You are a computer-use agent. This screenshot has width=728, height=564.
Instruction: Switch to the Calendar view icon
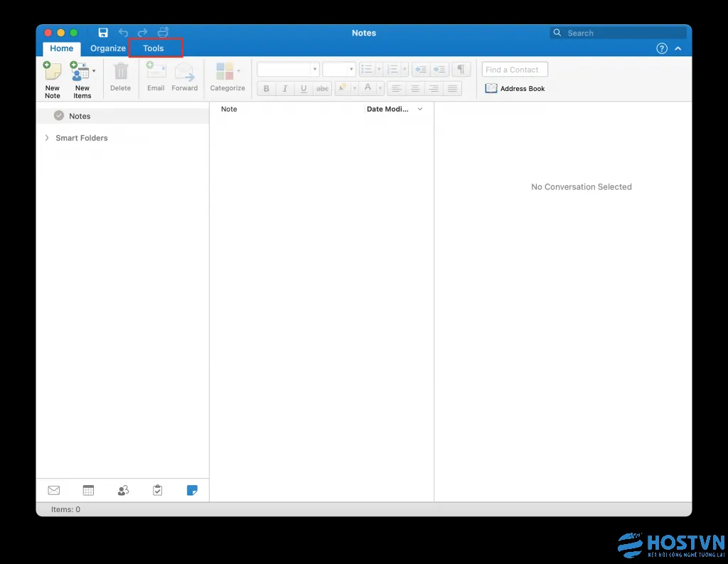(88, 490)
